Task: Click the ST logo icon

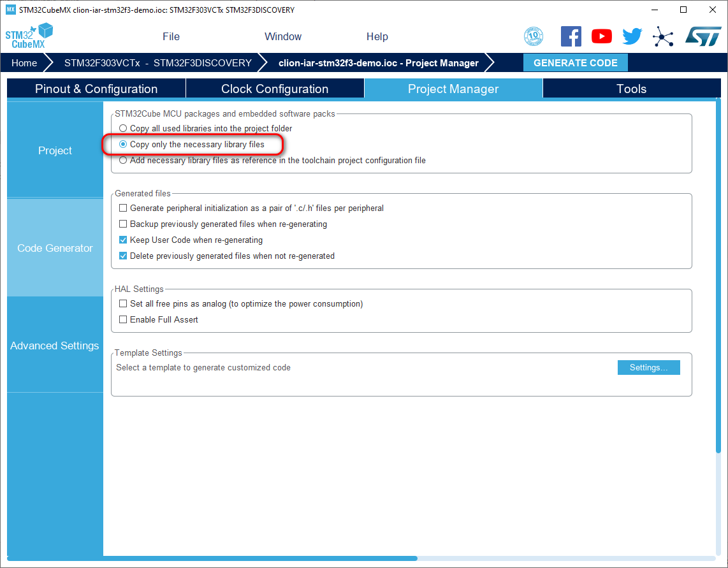Action: (703, 36)
